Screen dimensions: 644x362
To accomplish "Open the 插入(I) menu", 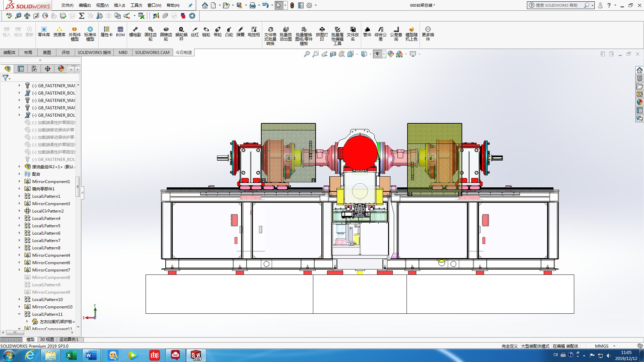I will pyautogui.click(x=119, y=5).
